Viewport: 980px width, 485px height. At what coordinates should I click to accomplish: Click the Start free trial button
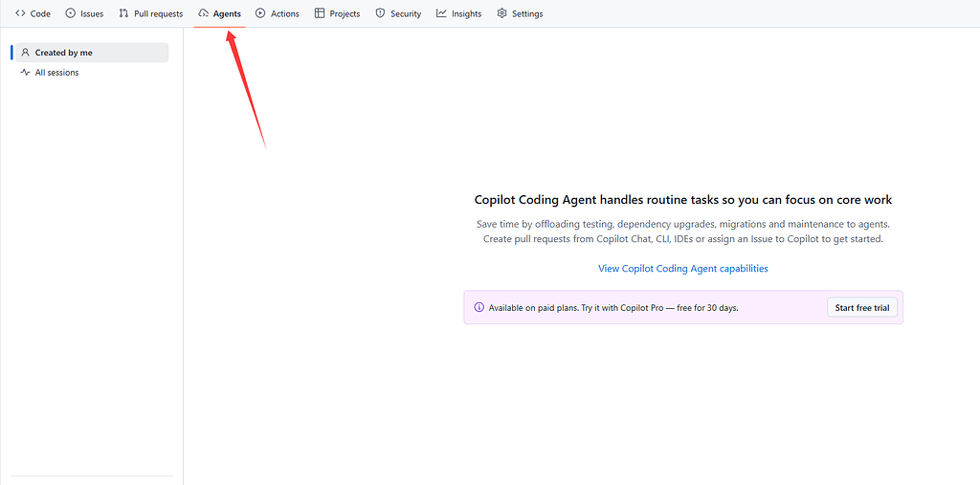(862, 307)
